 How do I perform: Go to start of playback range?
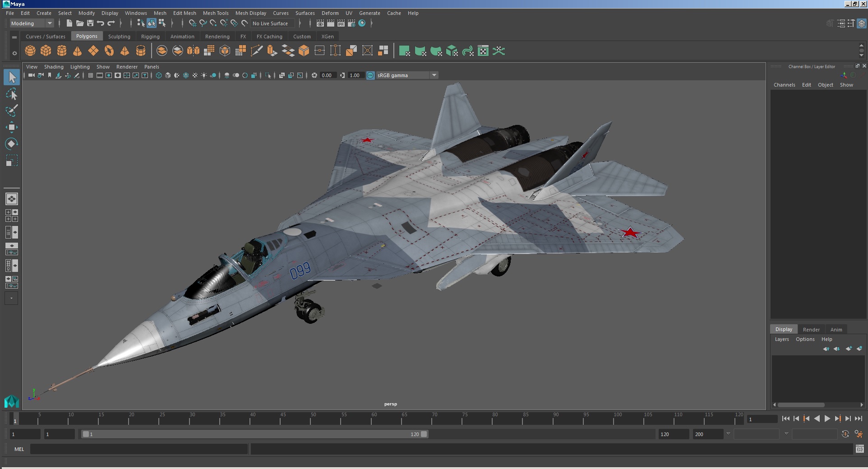click(785, 418)
